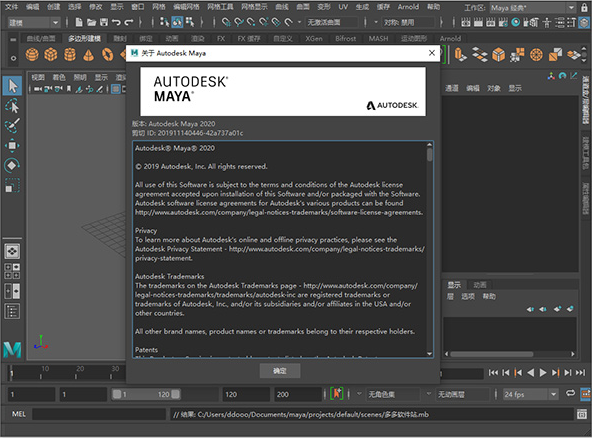Go to start of playback range
Screen dimensions: 592x438
pos(493,373)
